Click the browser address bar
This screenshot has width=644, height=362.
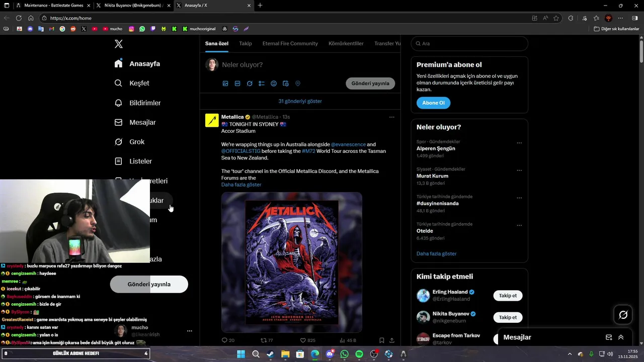point(287,18)
